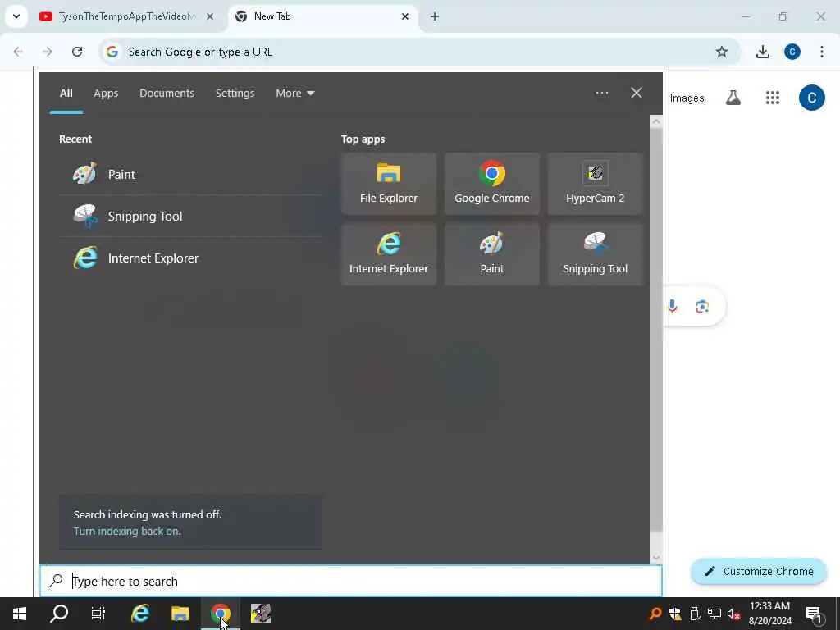Open File Explorer from the taskbar
Image resolution: width=840 pixels, height=630 pixels.
pos(180,614)
